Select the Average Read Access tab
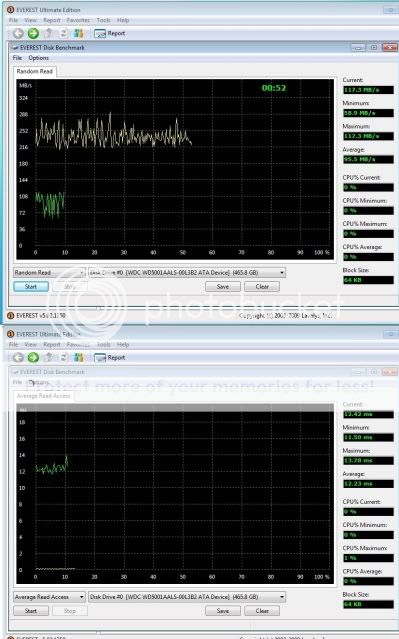This screenshot has height=639, width=399. click(x=44, y=396)
